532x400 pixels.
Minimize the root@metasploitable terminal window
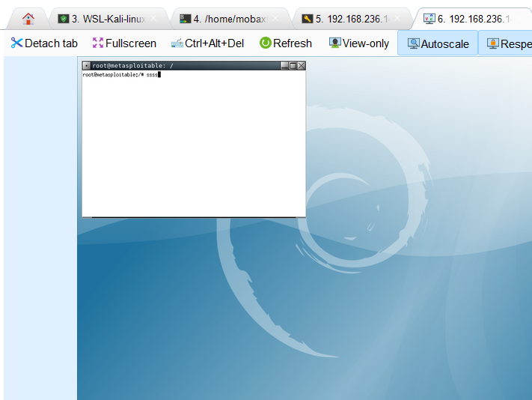pyautogui.click(x=284, y=65)
